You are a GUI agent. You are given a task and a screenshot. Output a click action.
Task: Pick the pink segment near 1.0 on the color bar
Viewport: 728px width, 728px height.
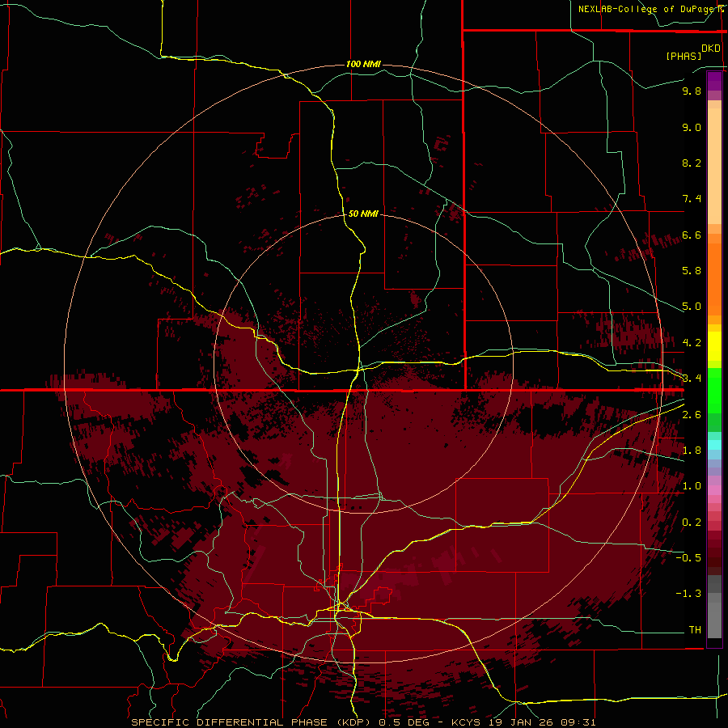click(714, 490)
